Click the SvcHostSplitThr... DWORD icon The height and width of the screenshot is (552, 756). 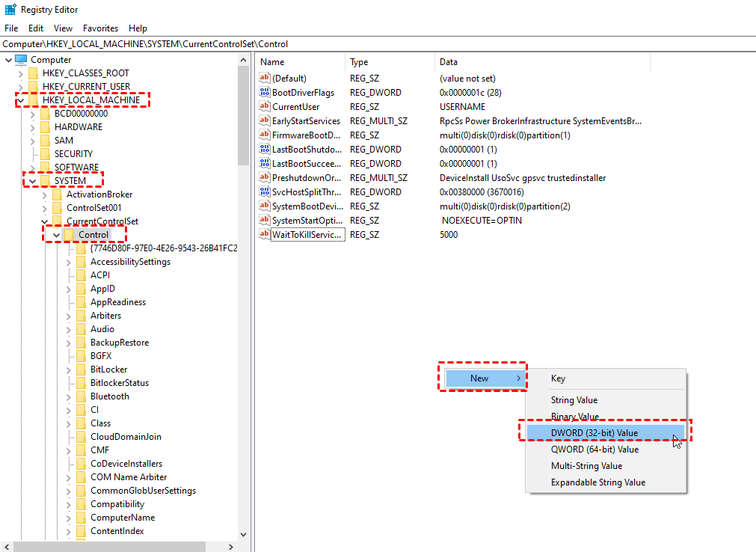pos(264,192)
